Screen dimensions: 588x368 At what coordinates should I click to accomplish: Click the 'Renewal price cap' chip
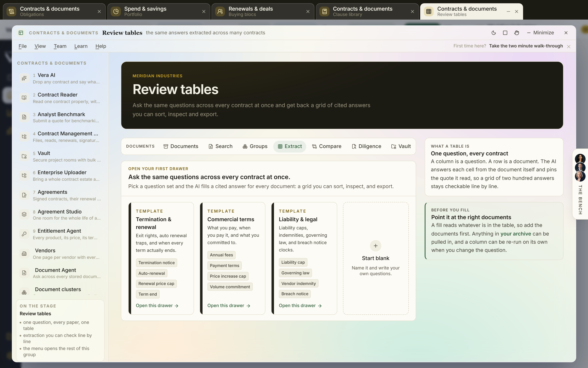(156, 284)
